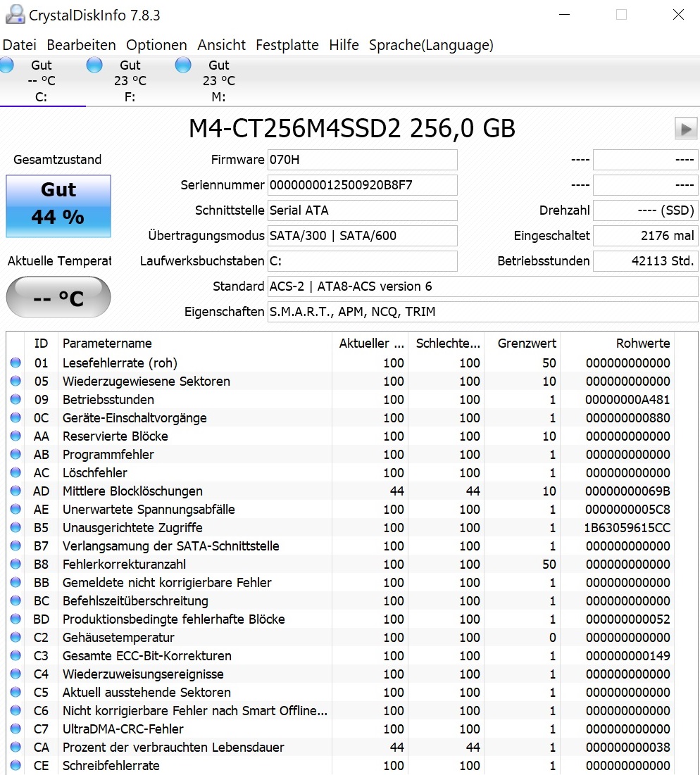Click the status dot for Produktionsbedingte fehlerhafte Blöcke

click(x=15, y=619)
